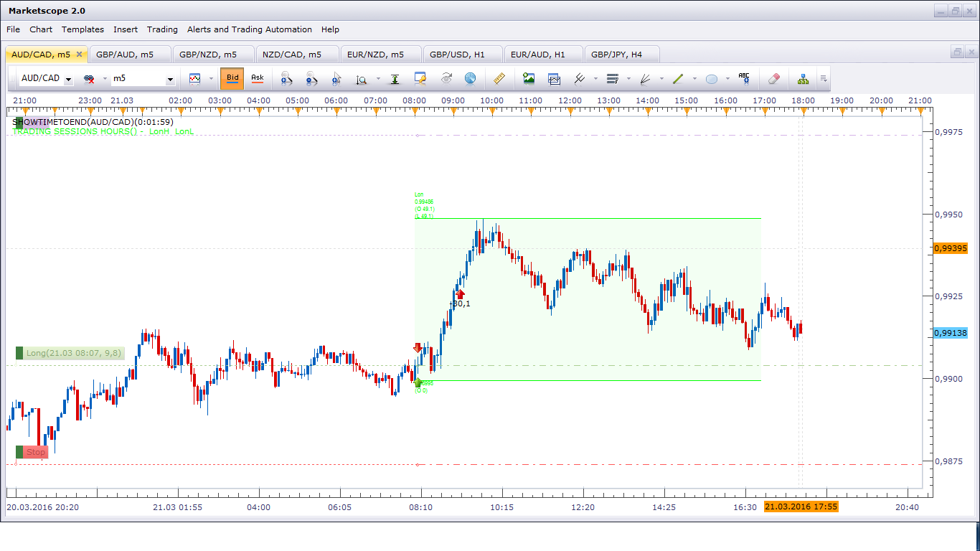The height and width of the screenshot is (551, 980).
Task: Click the blue 0,99138 current price label
Action: 951,333
